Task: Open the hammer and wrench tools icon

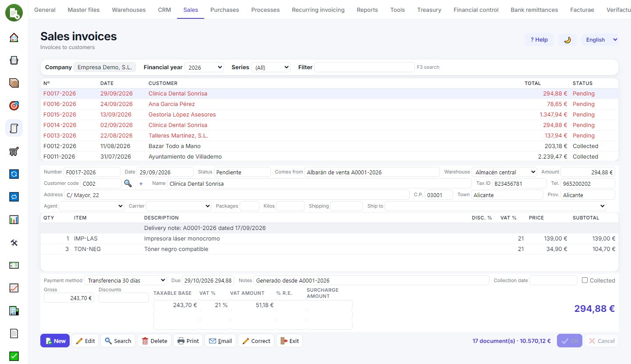Action: 14,242
